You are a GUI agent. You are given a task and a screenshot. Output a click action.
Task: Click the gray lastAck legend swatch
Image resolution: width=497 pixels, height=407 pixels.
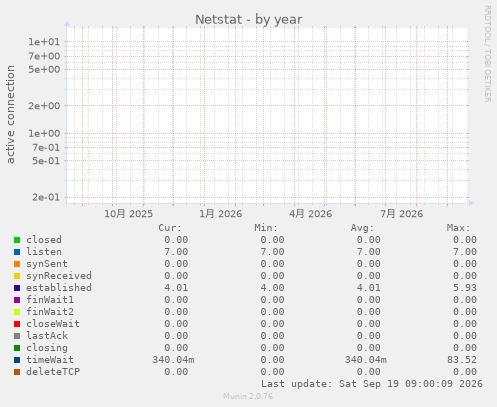click(17, 336)
